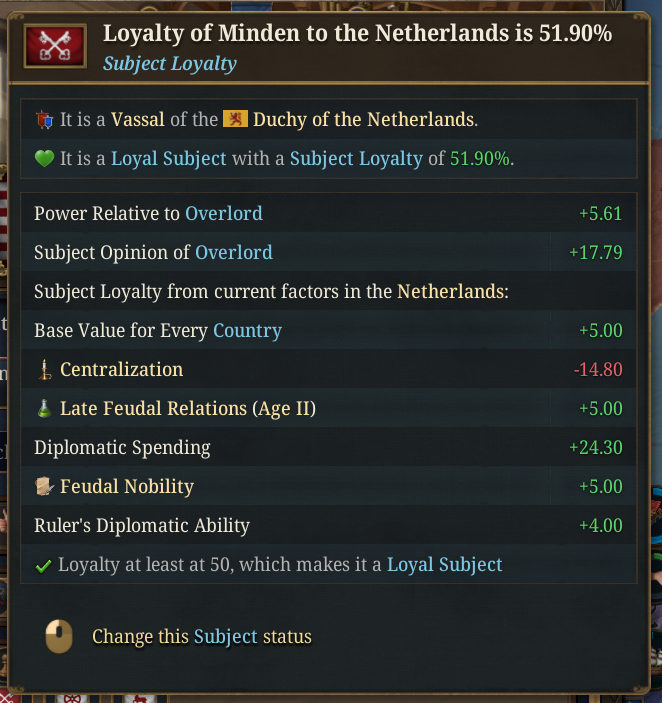This screenshot has width=662, height=703.
Task: Open the Overlord link in Power Relative row
Action: [x=224, y=213]
